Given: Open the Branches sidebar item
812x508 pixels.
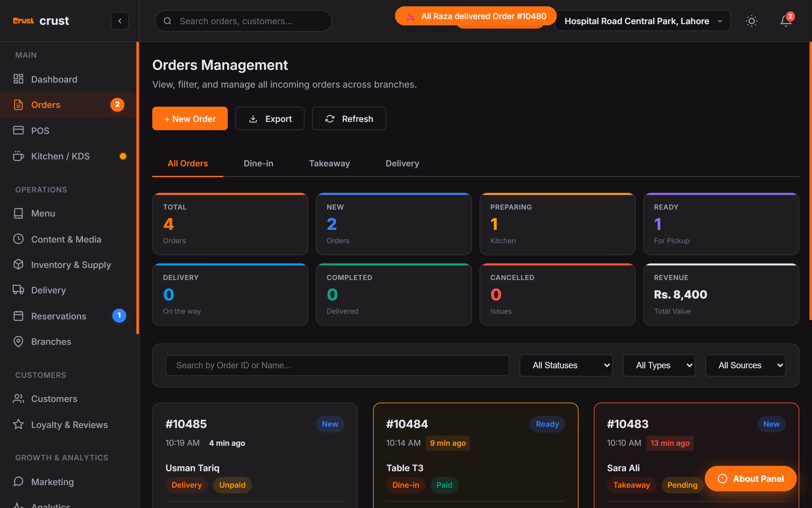Looking at the screenshot, I should pyautogui.click(x=68, y=342).
